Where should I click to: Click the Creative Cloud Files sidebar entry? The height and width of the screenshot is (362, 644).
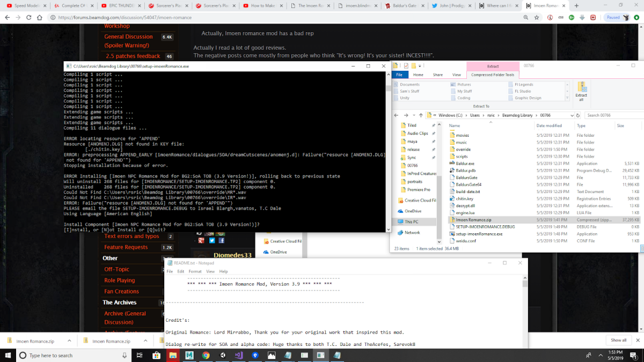pyautogui.click(x=419, y=200)
